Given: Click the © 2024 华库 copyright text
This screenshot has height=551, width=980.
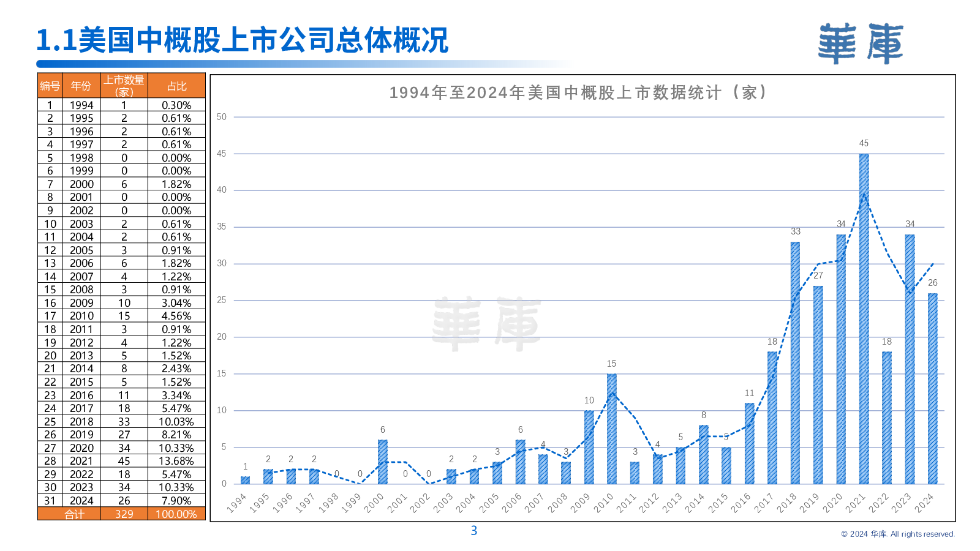Looking at the screenshot, I should [897, 534].
